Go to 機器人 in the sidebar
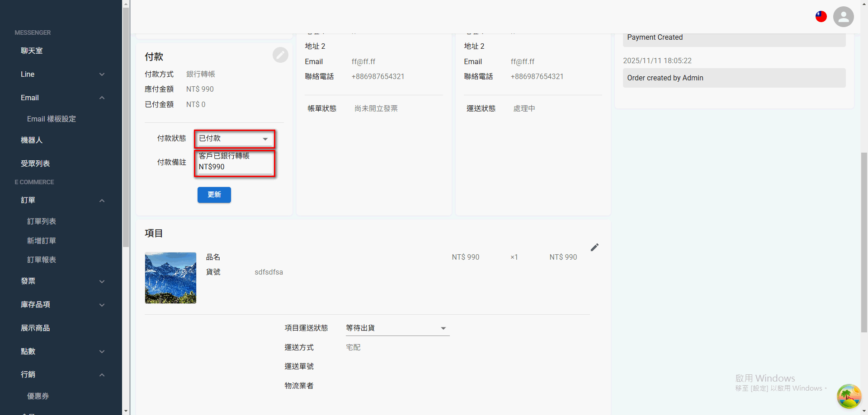 pos(32,140)
